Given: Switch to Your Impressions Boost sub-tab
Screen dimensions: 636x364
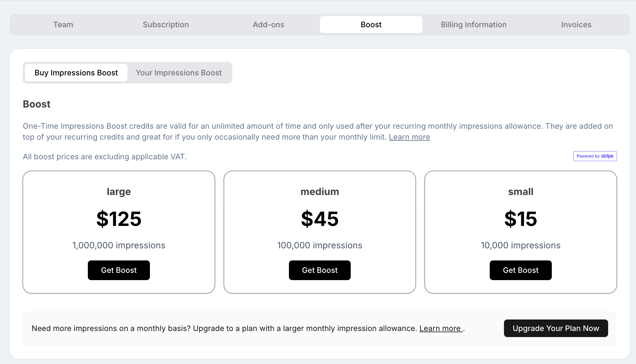Looking at the screenshot, I should tap(179, 73).
